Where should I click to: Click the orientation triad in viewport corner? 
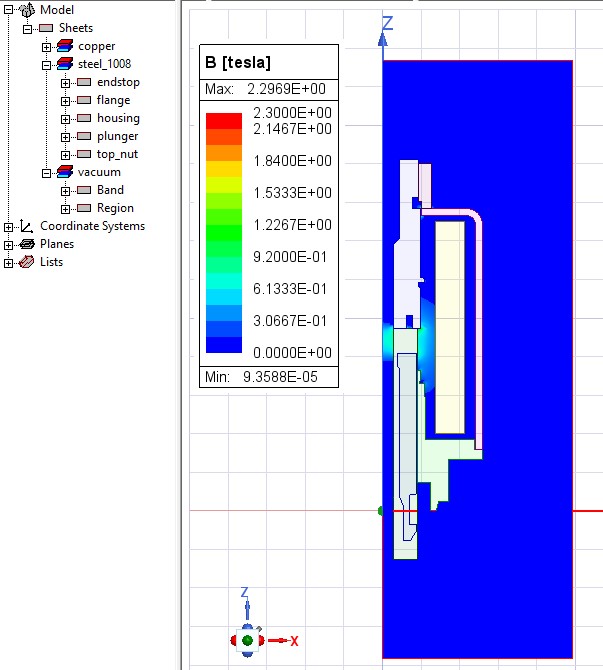(x=247, y=638)
